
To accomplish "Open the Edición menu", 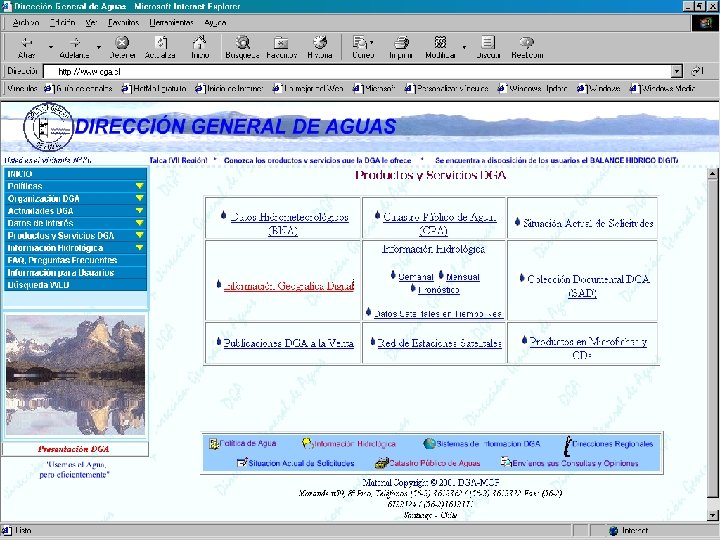I will coord(62,22).
